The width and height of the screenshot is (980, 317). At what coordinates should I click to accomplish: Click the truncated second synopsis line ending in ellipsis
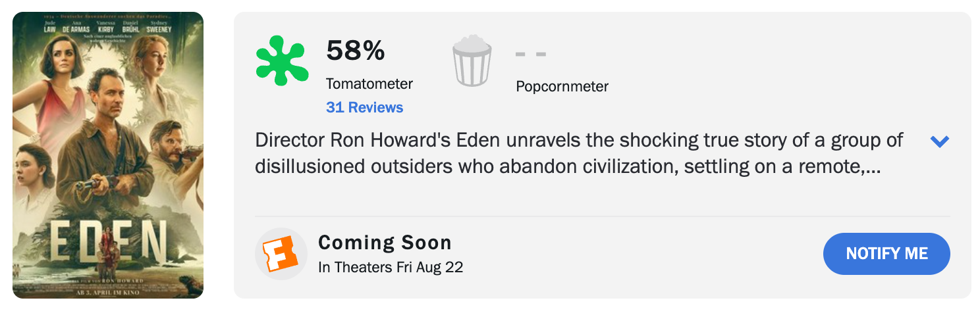568,167
